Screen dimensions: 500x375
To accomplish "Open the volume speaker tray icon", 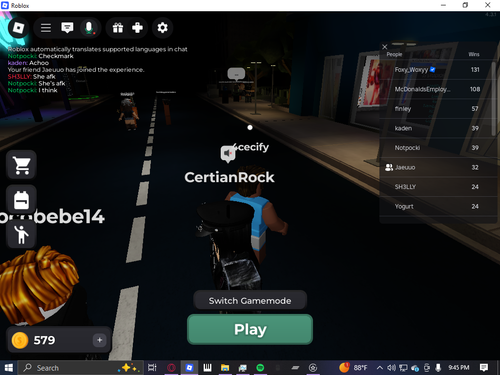I will click(x=391, y=368).
